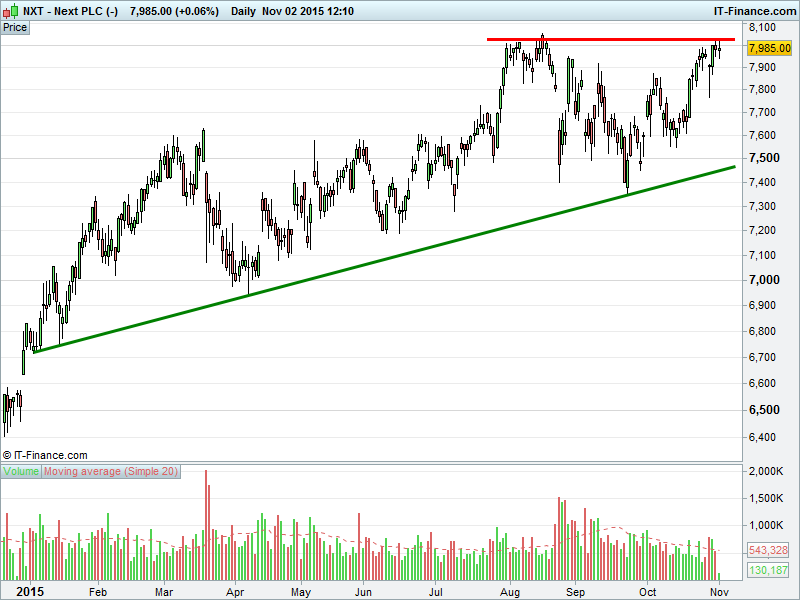The height and width of the screenshot is (600, 800).
Task: Click the 7,500 level on price axis
Action: pyautogui.click(x=765, y=158)
